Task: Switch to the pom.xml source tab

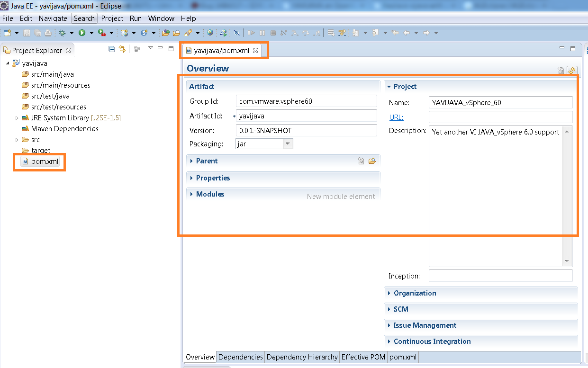Action: coord(403,357)
